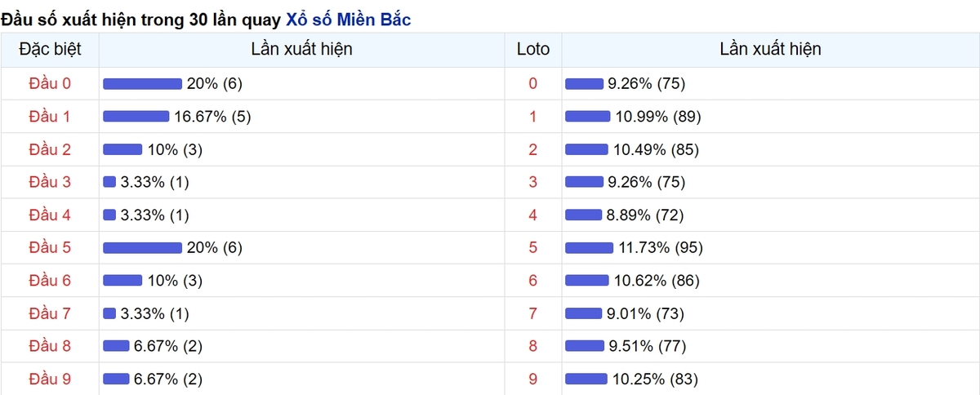Click the Đầu 7 label
The width and height of the screenshot is (980, 395).
click(50, 313)
